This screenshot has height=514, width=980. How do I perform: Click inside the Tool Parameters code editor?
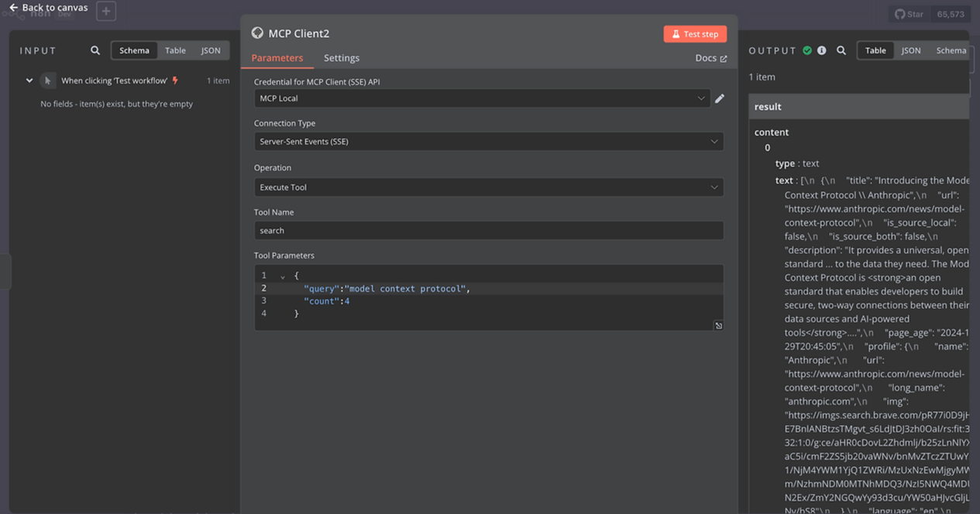(489, 298)
